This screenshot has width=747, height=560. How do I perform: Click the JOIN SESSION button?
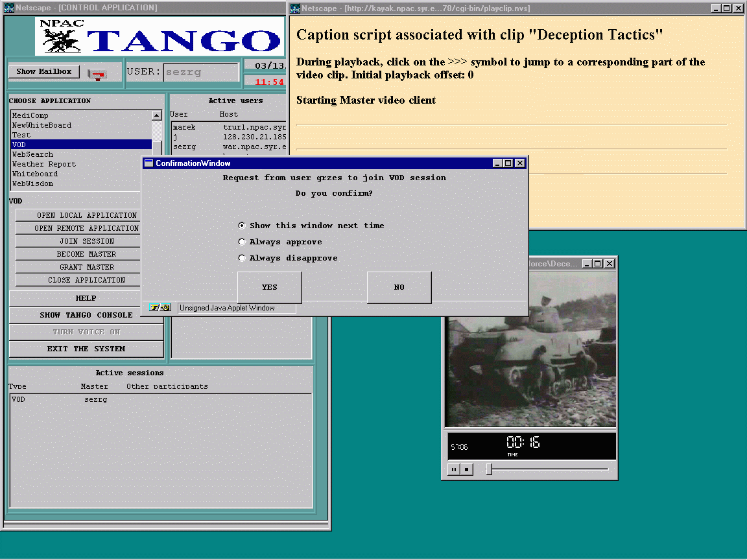tap(78, 241)
